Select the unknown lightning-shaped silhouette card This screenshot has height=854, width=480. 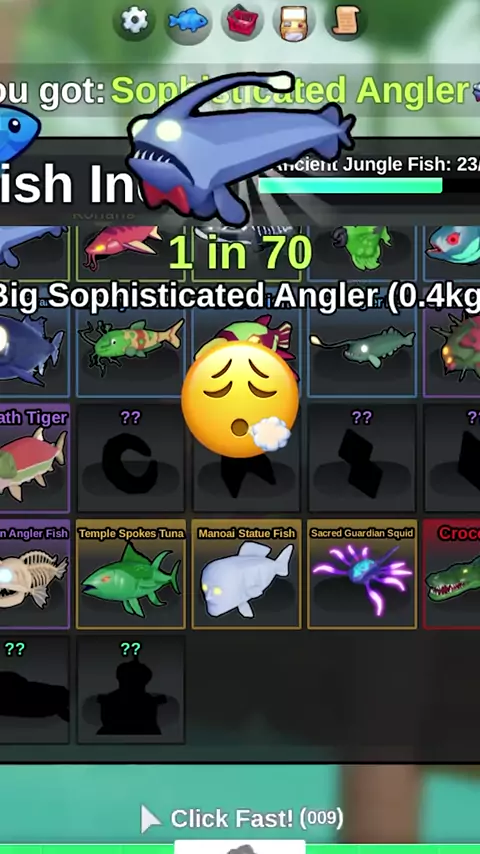pos(362,459)
